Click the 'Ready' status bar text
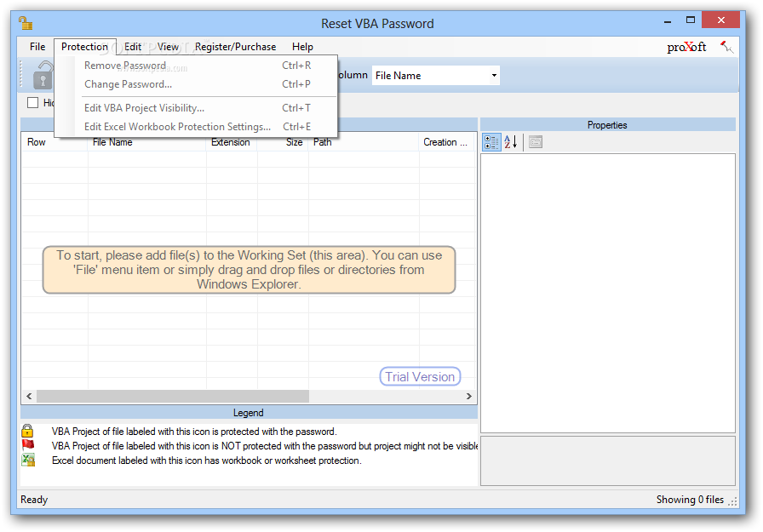Image resolution: width=763 pixels, height=532 pixels. [34, 500]
